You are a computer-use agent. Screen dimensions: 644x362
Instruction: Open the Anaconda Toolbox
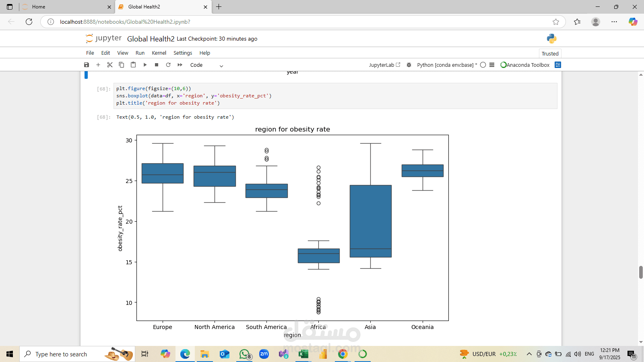(525, 65)
